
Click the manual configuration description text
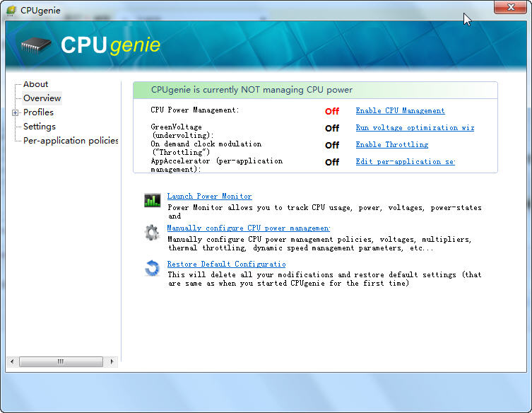click(x=319, y=244)
